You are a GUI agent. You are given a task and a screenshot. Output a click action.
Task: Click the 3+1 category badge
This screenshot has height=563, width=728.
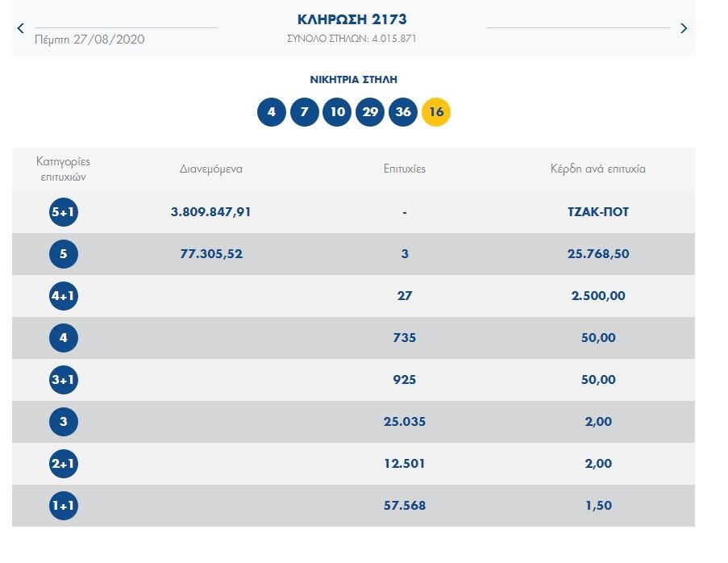64,380
